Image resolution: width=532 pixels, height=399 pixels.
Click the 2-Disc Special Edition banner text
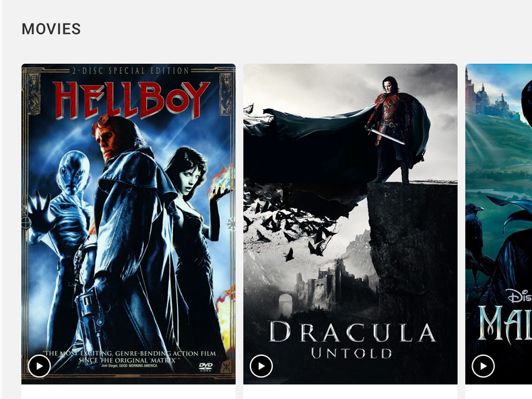pos(131,71)
